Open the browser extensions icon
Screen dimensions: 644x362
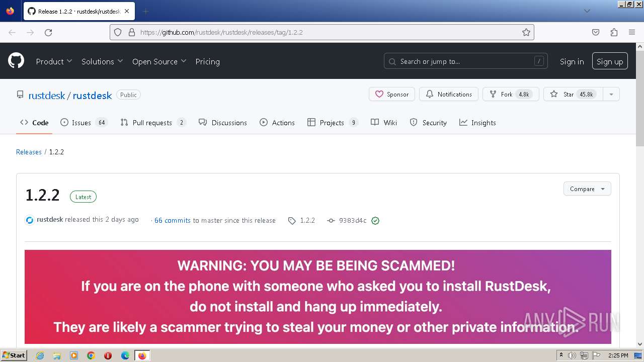point(614,32)
